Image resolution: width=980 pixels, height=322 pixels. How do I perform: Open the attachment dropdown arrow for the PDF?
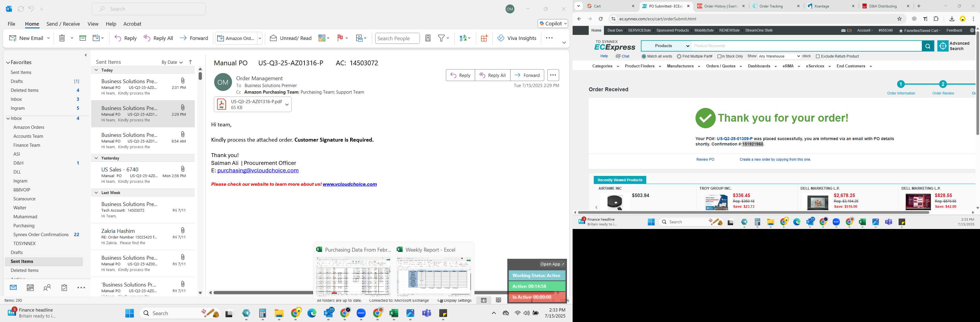click(x=287, y=105)
